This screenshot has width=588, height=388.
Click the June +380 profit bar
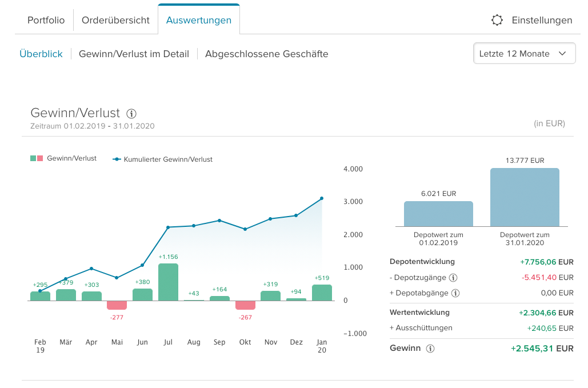coord(142,295)
